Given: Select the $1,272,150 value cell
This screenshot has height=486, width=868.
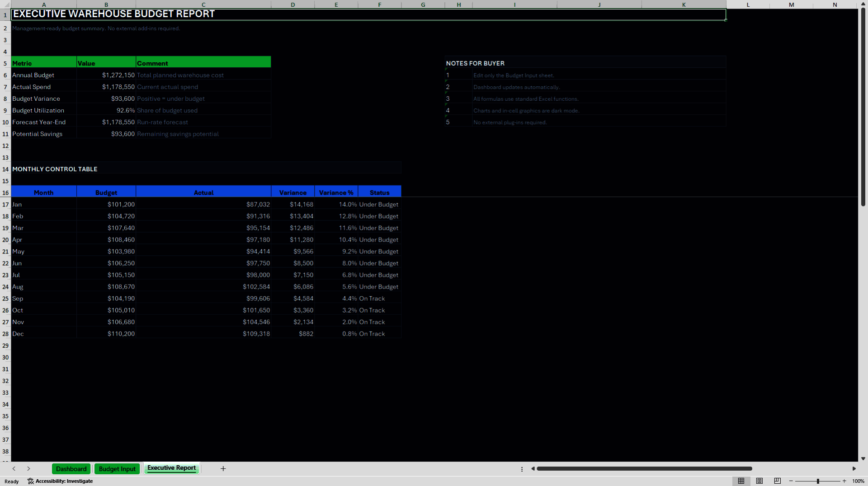Looking at the screenshot, I should 106,75.
